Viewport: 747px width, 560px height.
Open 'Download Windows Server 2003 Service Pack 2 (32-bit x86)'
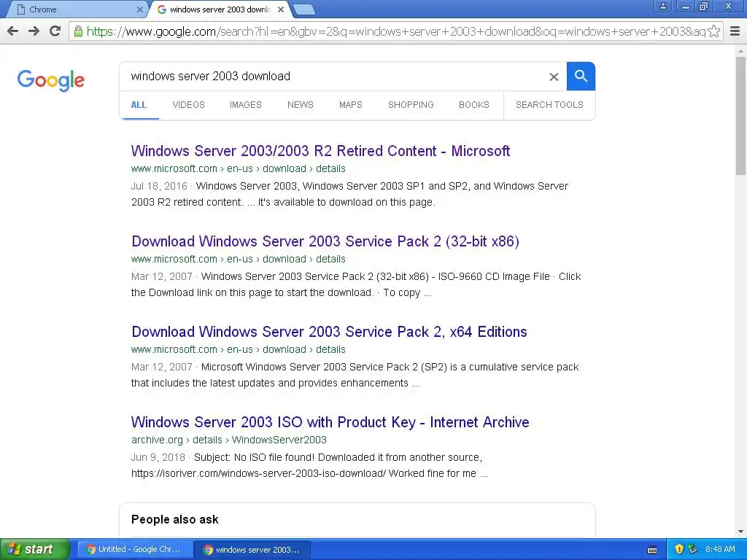click(325, 241)
